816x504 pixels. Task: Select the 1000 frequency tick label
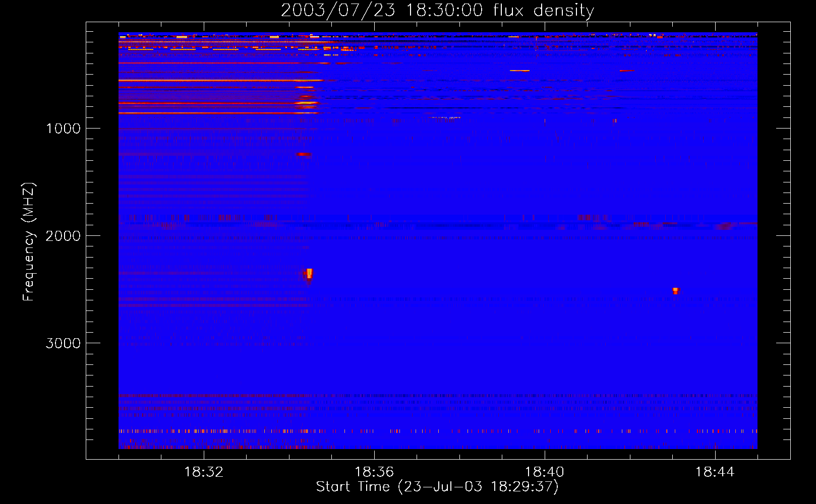coord(63,129)
